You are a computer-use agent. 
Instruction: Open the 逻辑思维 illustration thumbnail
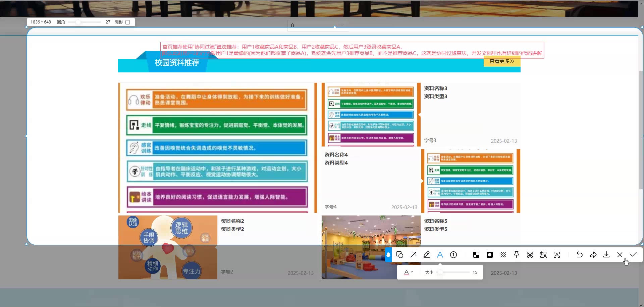[x=168, y=247]
